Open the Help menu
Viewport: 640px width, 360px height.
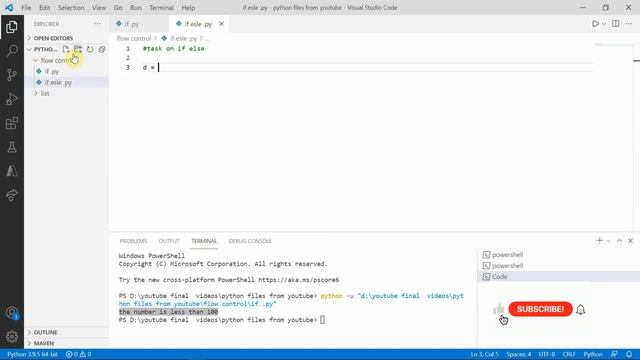click(188, 7)
